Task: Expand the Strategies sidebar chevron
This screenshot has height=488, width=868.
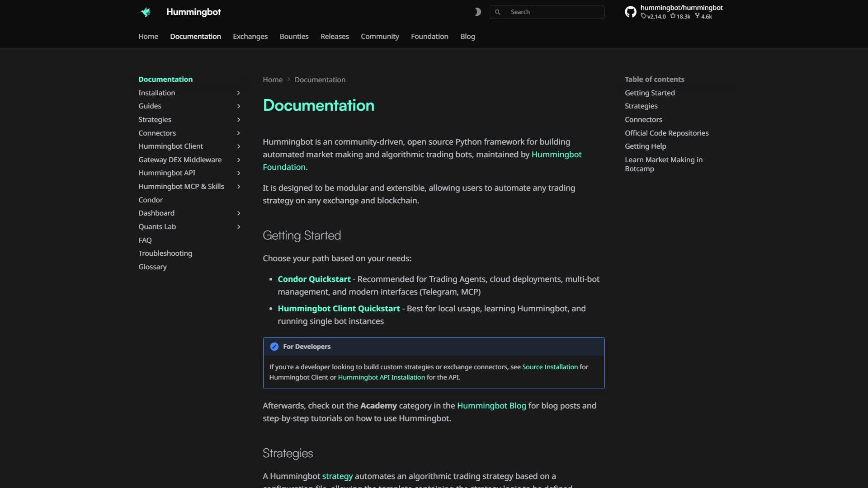Action: click(x=239, y=120)
